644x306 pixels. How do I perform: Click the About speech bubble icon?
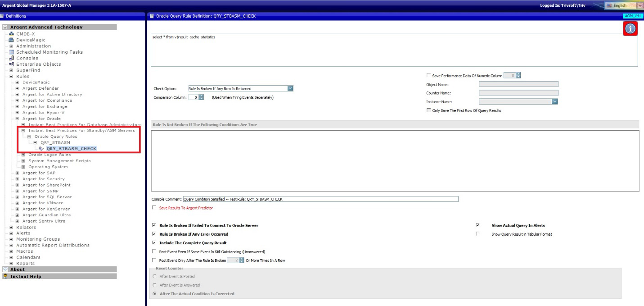pyautogui.click(x=5, y=269)
